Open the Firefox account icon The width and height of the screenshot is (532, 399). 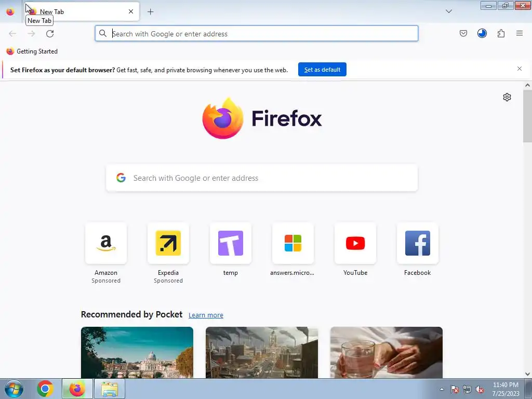482,33
